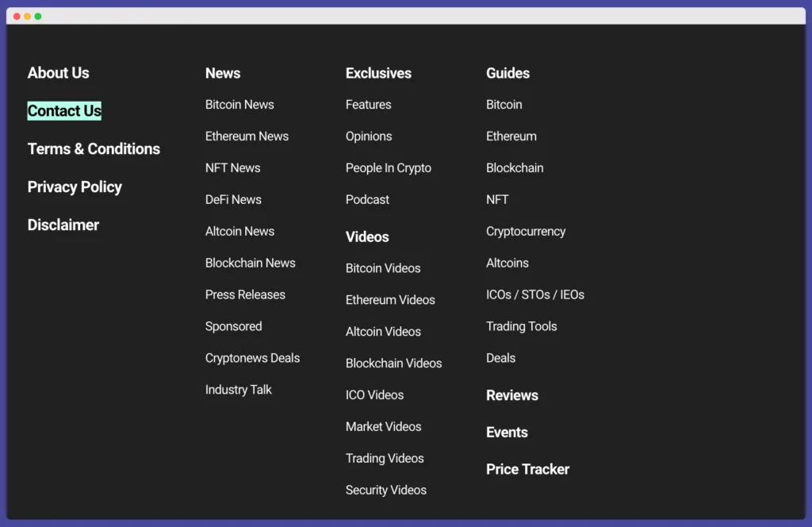Go to the Reviews section
The height and width of the screenshot is (527, 812).
point(511,395)
